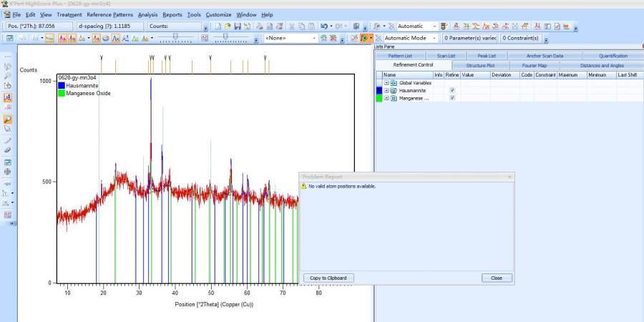644x322 pixels.
Task: Click Copy to Clipboard button
Action: coord(328,278)
